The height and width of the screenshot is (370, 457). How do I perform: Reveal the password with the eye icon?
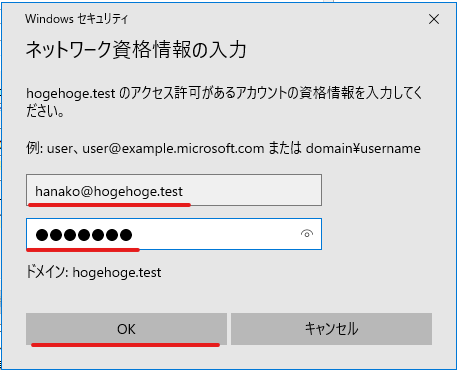[x=307, y=234]
